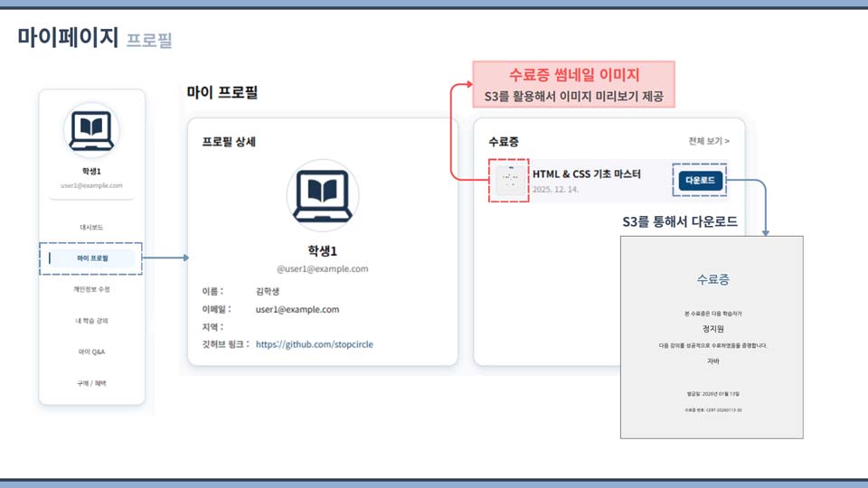Click the red 수료증 썸네일 이미지 callout
Screen dimensions: 868x488
(x=573, y=84)
